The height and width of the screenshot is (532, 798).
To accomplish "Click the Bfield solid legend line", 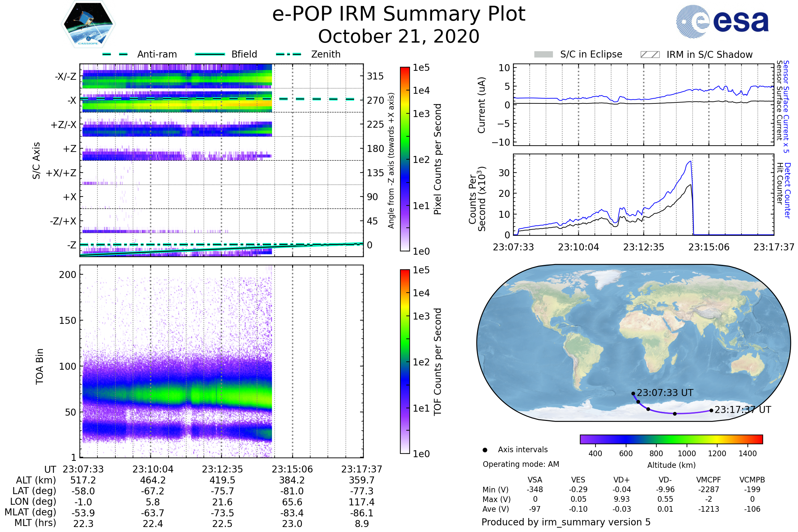I will (210, 54).
